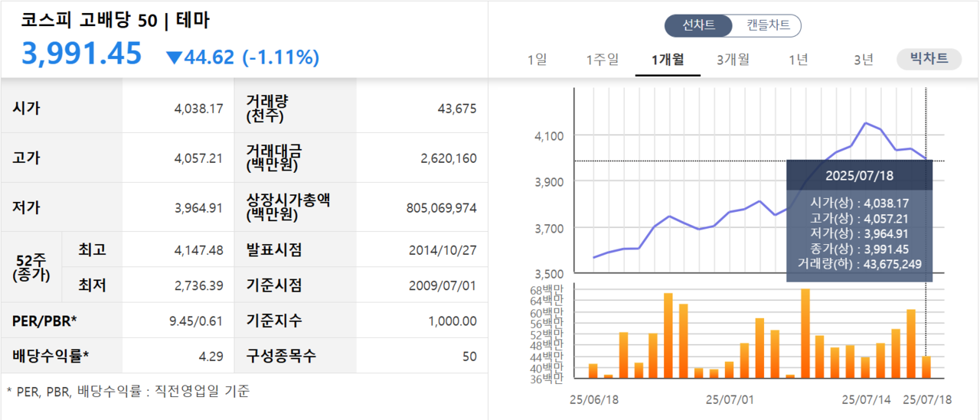Click the blue down-triangle price change icon
The height and width of the screenshot is (420, 980).
(175, 57)
